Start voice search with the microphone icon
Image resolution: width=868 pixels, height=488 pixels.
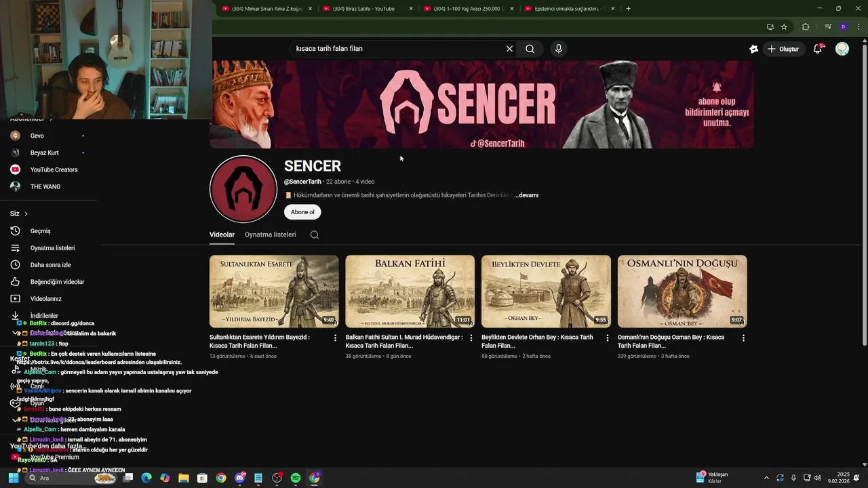pos(558,49)
